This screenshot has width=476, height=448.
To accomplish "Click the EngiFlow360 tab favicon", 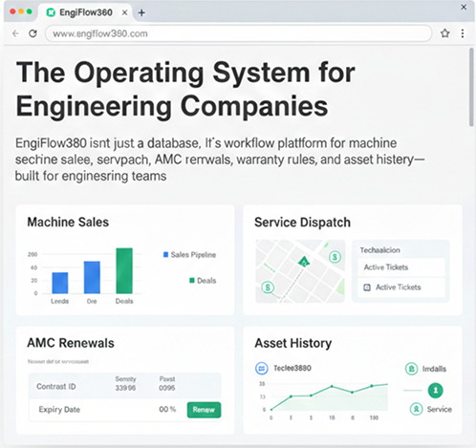I will click(x=51, y=12).
